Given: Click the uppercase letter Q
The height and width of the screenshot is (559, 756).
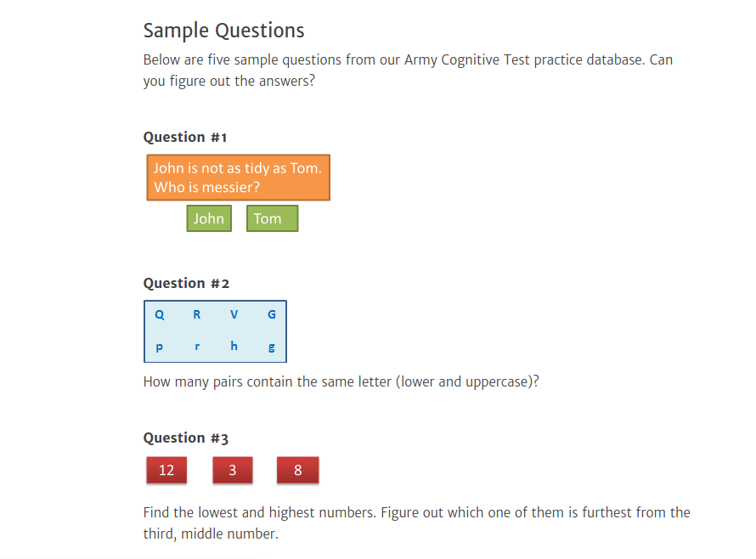Looking at the screenshot, I should (x=160, y=314).
